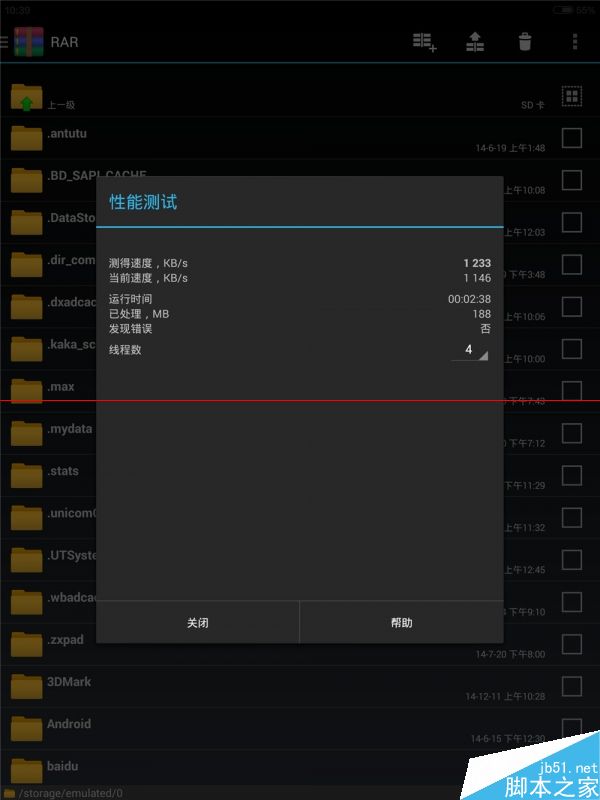Tap the add files to archive icon
Viewport: 600px width, 800px height.
(x=424, y=42)
